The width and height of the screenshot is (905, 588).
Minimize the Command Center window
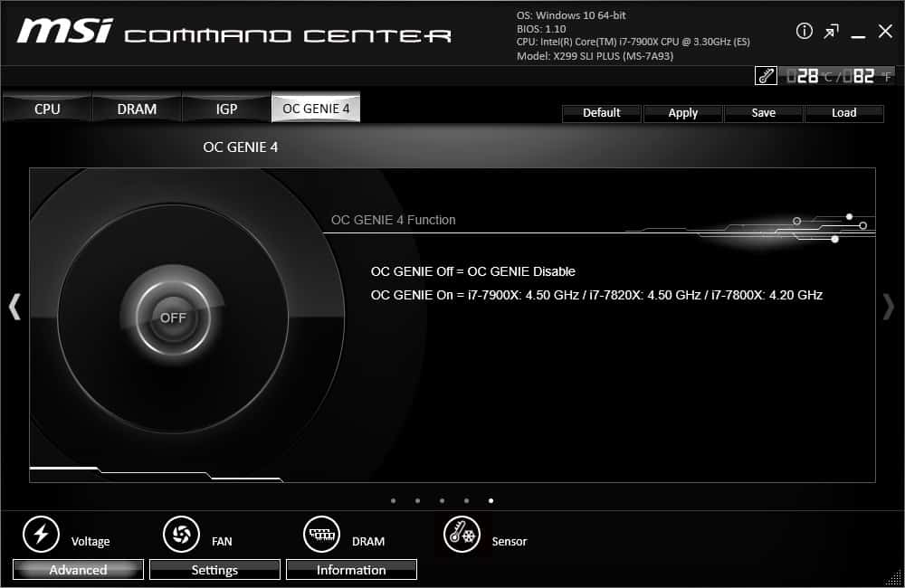pos(858,36)
